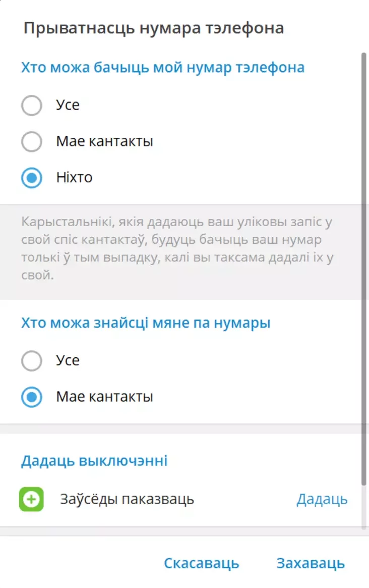Screen dimensions: 369x588
Task: Select Усе radio under who sees my number
Action: click(x=31, y=105)
